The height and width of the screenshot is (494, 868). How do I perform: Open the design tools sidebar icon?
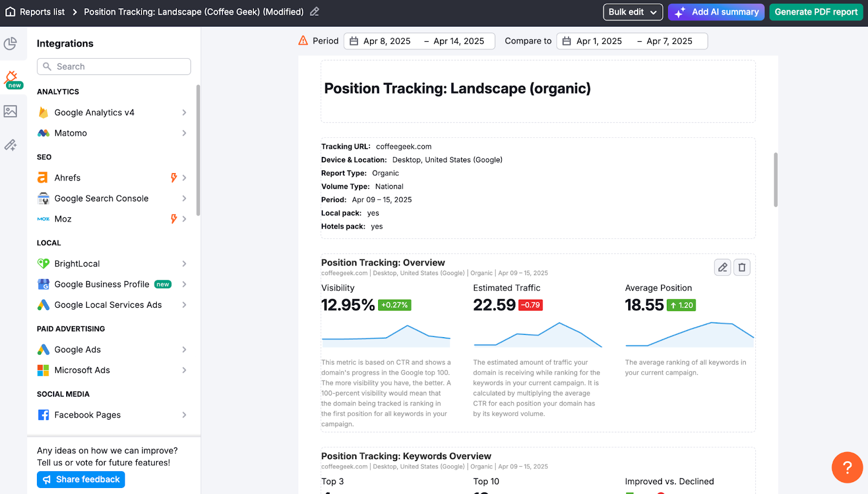click(x=10, y=145)
